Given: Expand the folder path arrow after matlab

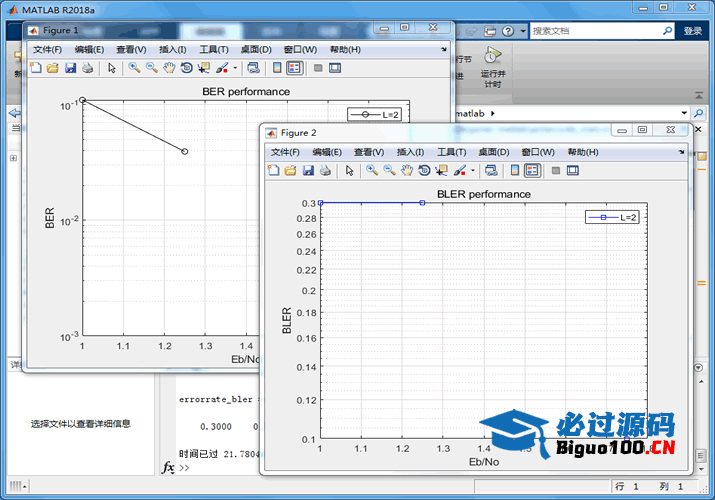Looking at the screenshot, I should (x=492, y=113).
